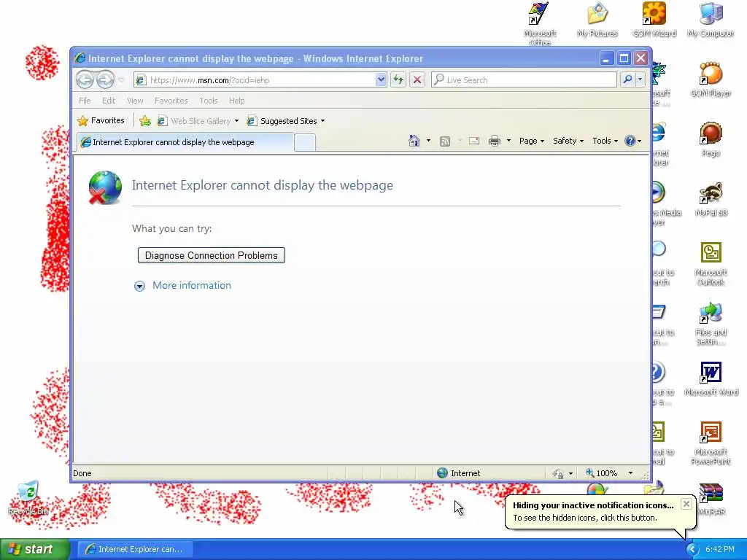Open the Protected Mode lock status icon
The image size is (747, 560).
coord(558,473)
